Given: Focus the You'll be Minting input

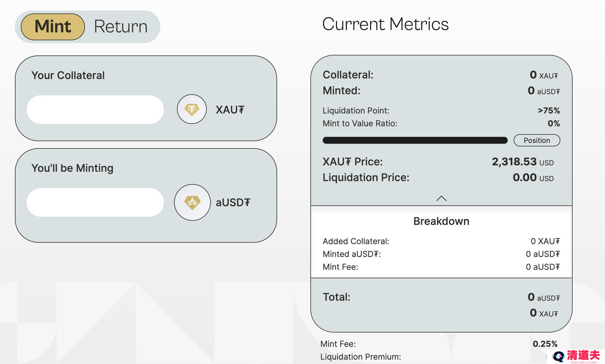Looking at the screenshot, I should click(x=95, y=202).
